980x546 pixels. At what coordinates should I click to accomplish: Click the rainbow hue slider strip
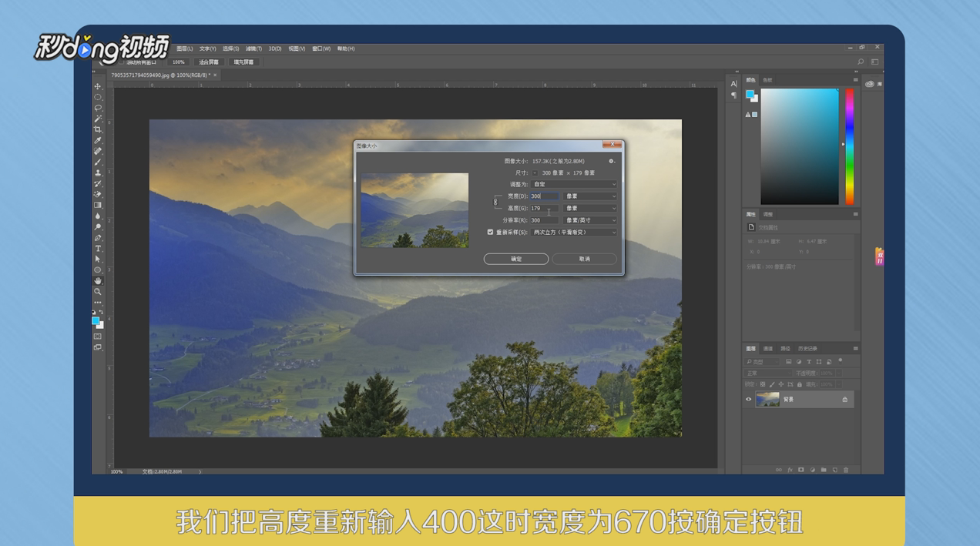click(x=850, y=146)
